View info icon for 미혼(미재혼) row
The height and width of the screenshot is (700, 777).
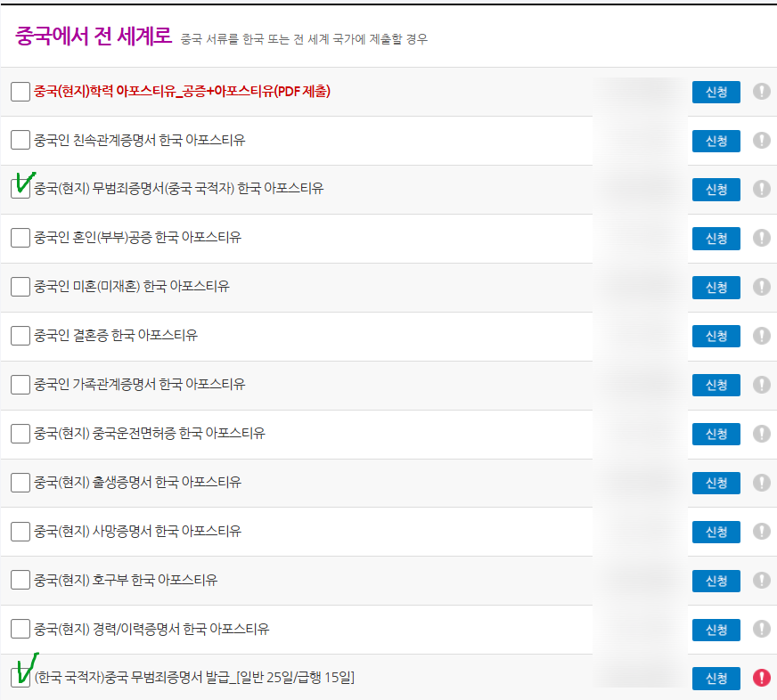(x=762, y=287)
